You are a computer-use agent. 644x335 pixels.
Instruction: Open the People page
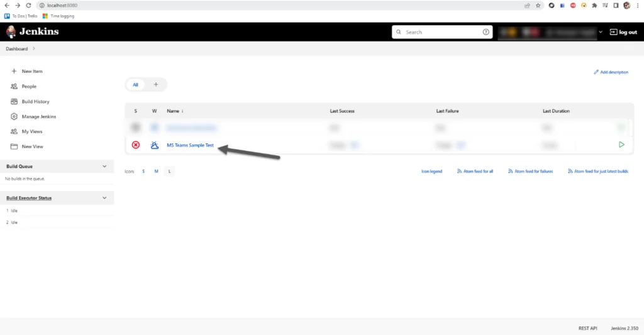pos(29,86)
